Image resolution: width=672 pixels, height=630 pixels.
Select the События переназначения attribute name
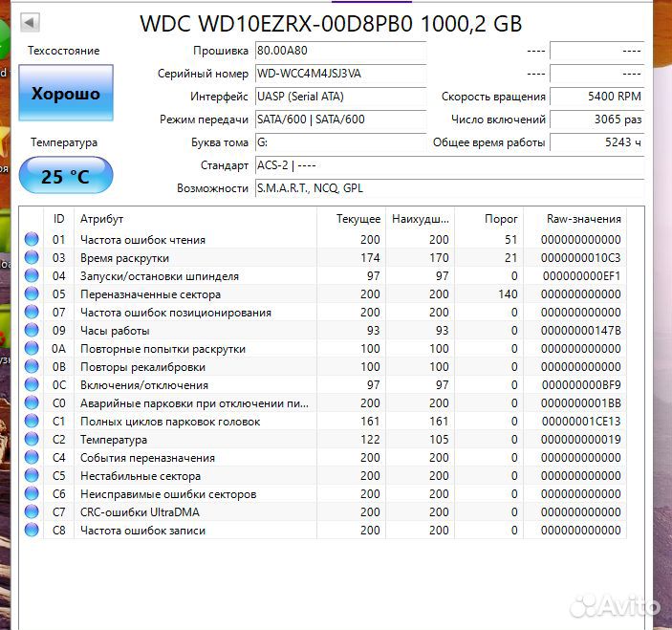click(x=147, y=458)
